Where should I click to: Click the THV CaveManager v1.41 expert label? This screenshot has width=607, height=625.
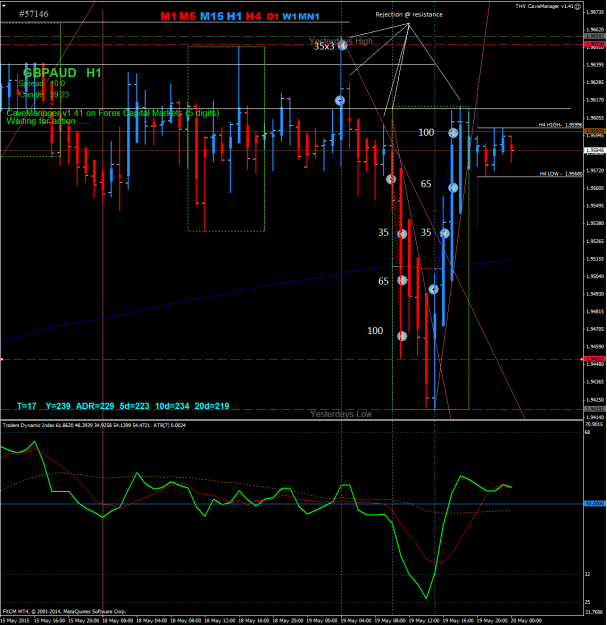coord(544,6)
